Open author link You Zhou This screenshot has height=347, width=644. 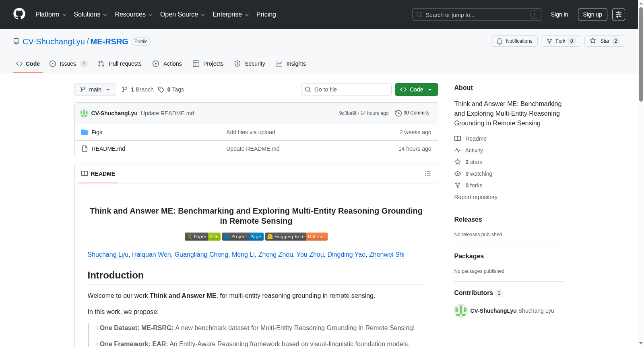tap(310, 254)
